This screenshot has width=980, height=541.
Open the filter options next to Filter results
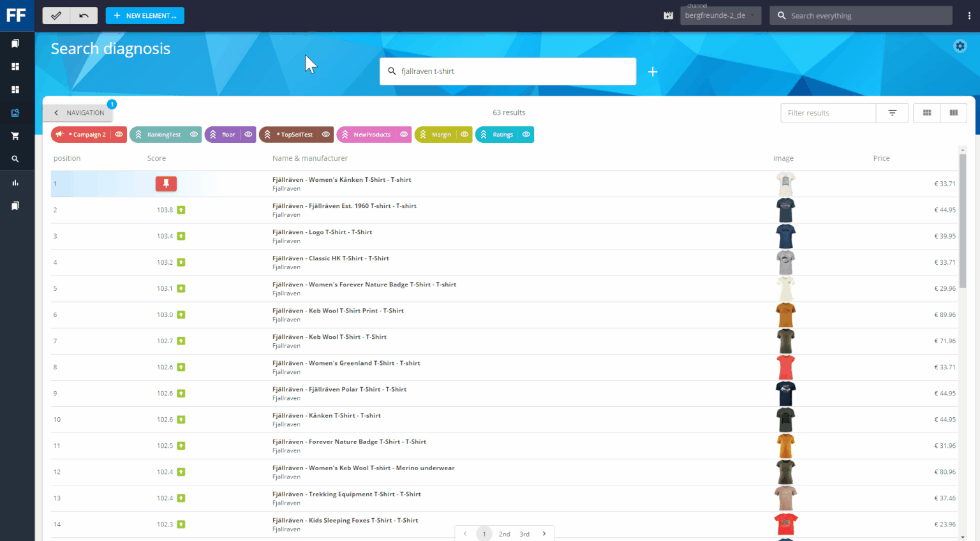tap(892, 113)
